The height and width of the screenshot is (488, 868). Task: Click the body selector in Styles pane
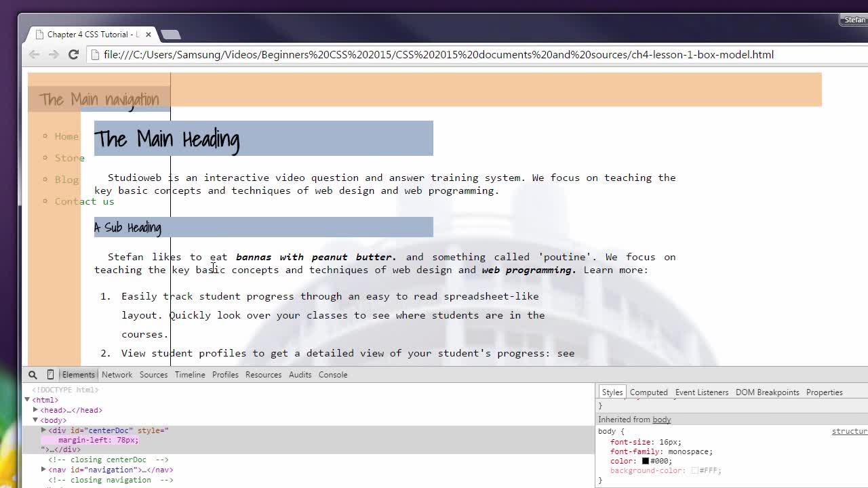coord(607,431)
